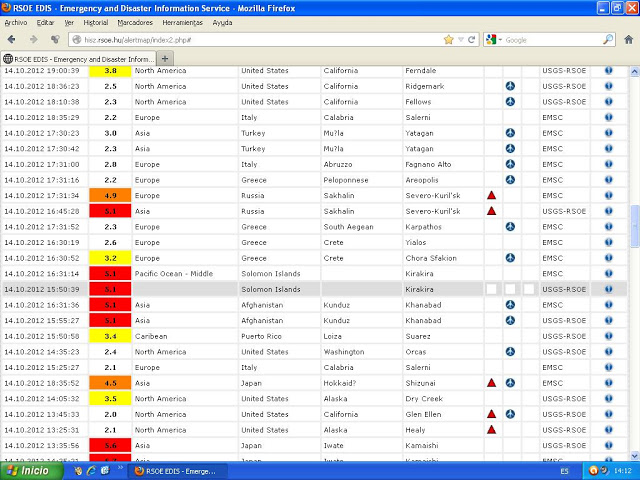Screen dimensions: 640x480
Task: Click blue round icon in Chora Sfakion row
Action: tap(510, 258)
